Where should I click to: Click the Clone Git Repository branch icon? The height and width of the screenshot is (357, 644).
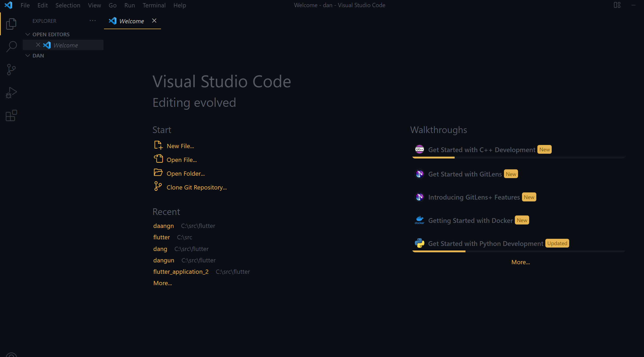pyautogui.click(x=158, y=186)
